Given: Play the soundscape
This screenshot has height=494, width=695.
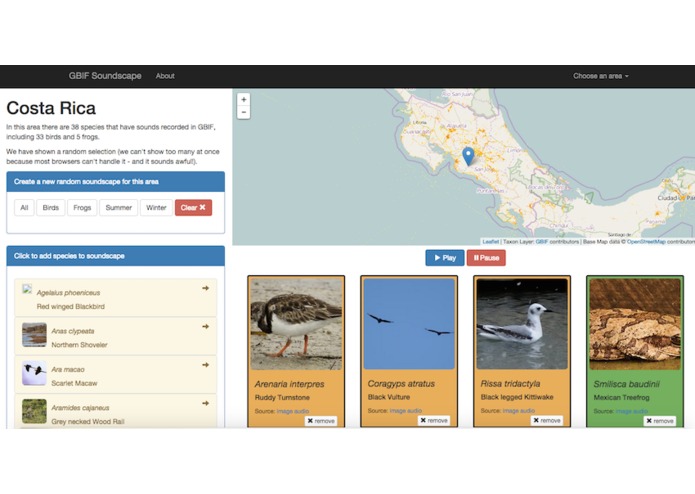Looking at the screenshot, I should coord(445,258).
